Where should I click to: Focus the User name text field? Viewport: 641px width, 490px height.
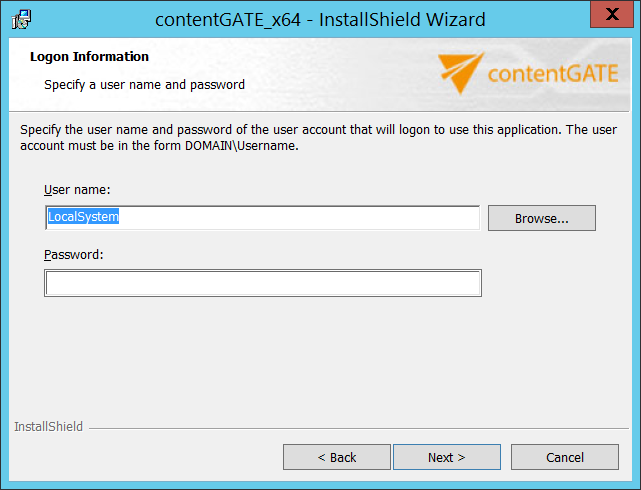[x=262, y=218]
